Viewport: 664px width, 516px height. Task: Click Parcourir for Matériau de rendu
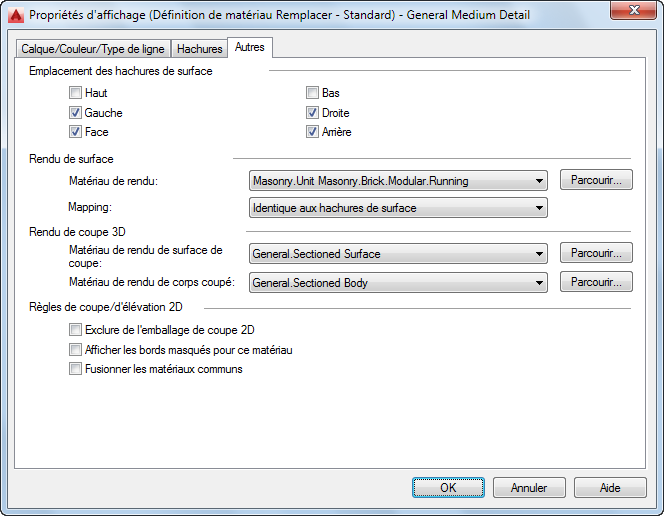tap(596, 180)
